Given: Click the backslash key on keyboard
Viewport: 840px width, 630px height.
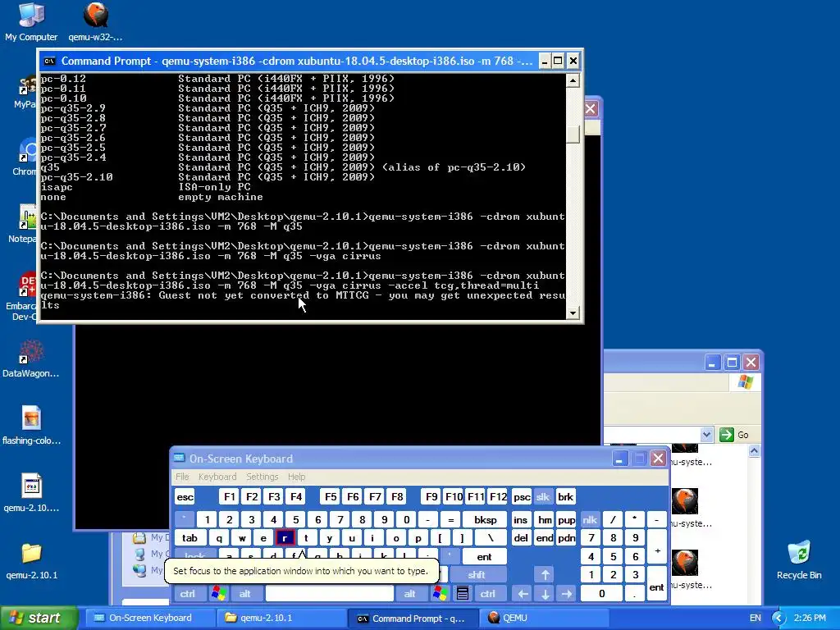Looking at the screenshot, I should pyautogui.click(x=491, y=538).
